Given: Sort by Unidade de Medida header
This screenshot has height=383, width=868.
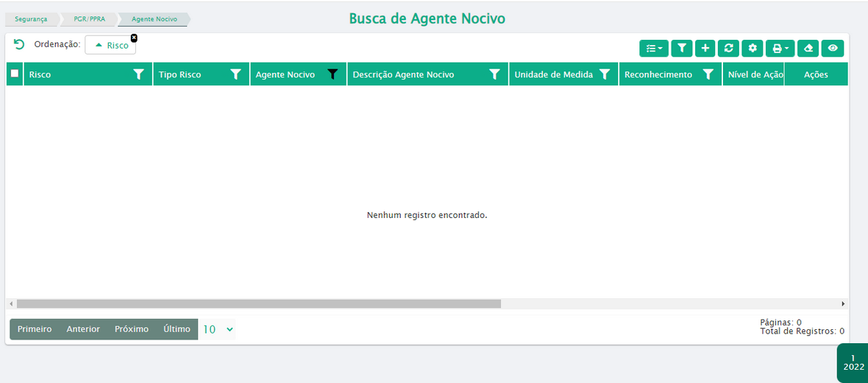Looking at the screenshot, I should (554, 75).
